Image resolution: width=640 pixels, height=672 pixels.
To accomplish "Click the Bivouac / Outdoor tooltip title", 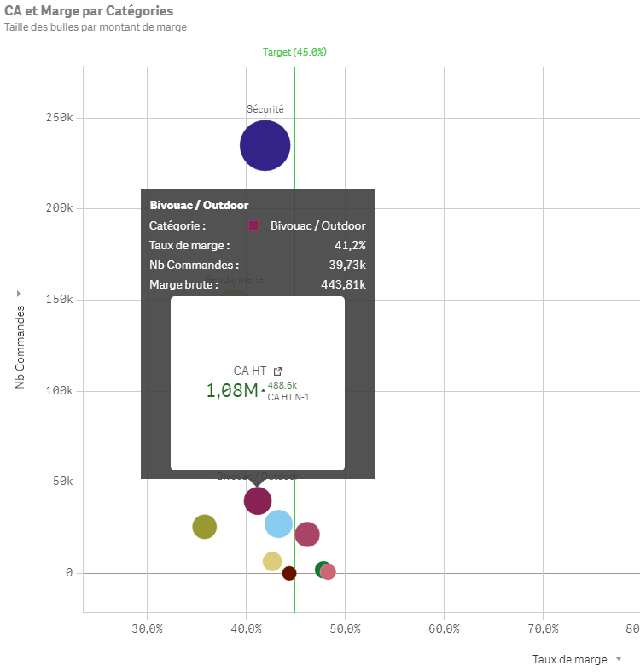I will (x=199, y=205).
